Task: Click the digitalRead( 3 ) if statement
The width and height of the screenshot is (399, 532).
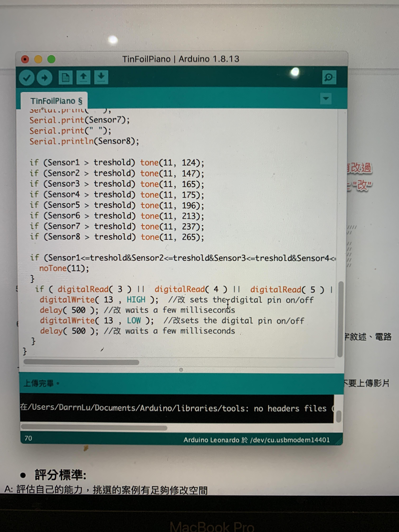Action: (x=184, y=289)
